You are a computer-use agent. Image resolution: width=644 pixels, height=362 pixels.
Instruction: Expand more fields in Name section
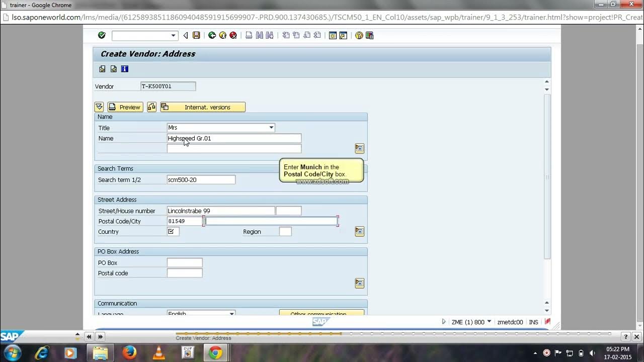click(x=359, y=148)
